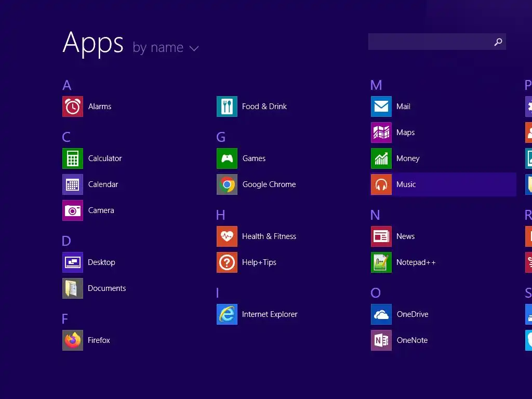Click the 'OneNote' app name

412,340
